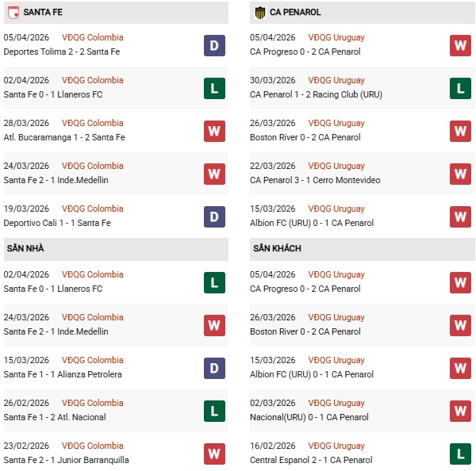Click the L badge for Racing Club match
Screen dimensions: 476x471
point(460,88)
